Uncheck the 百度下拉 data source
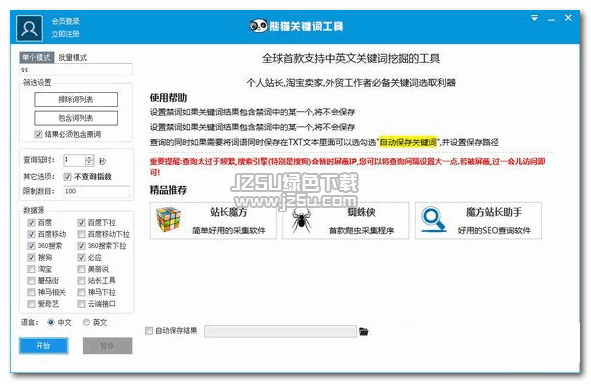591x384 pixels. click(x=81, y=223)
